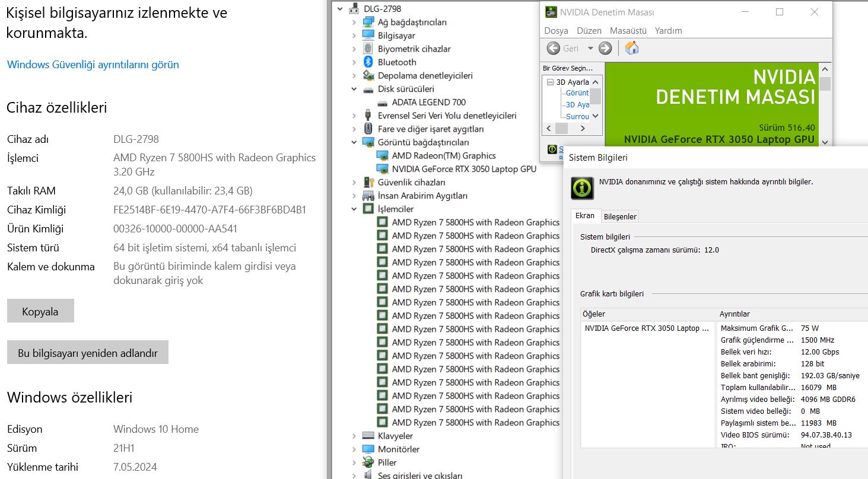Expand the Monitörler node
Viewport: 868px width, 479px height.
point(354,449)
